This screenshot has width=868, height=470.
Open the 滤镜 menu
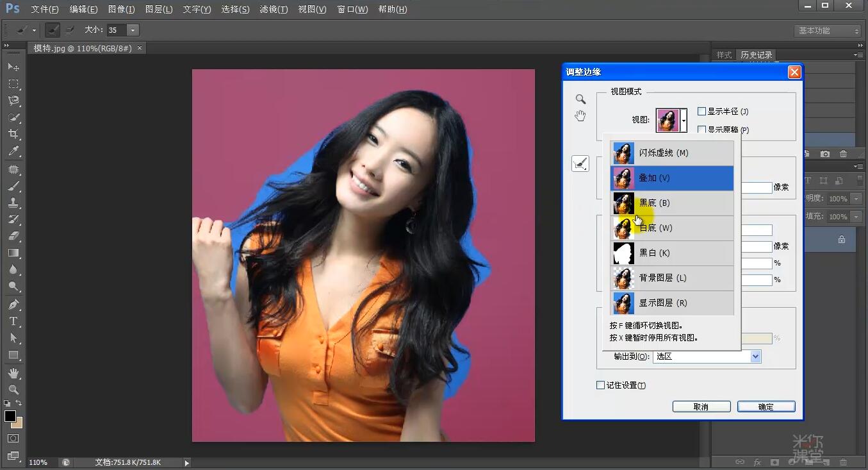click(274, 9)
